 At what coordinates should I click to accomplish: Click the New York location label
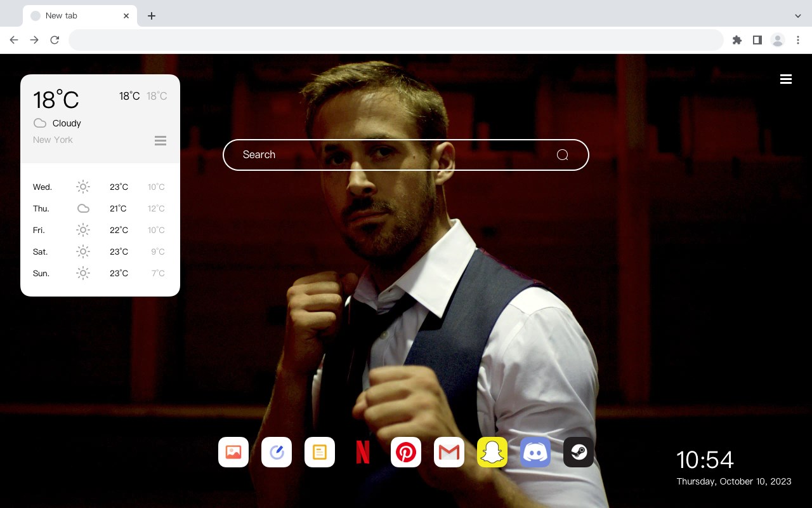tap(53, 140)
